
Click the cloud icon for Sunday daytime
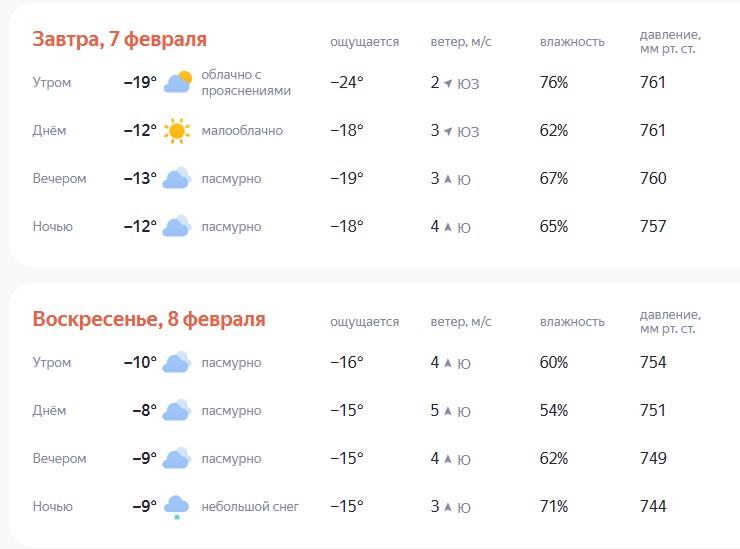[177, 410]
